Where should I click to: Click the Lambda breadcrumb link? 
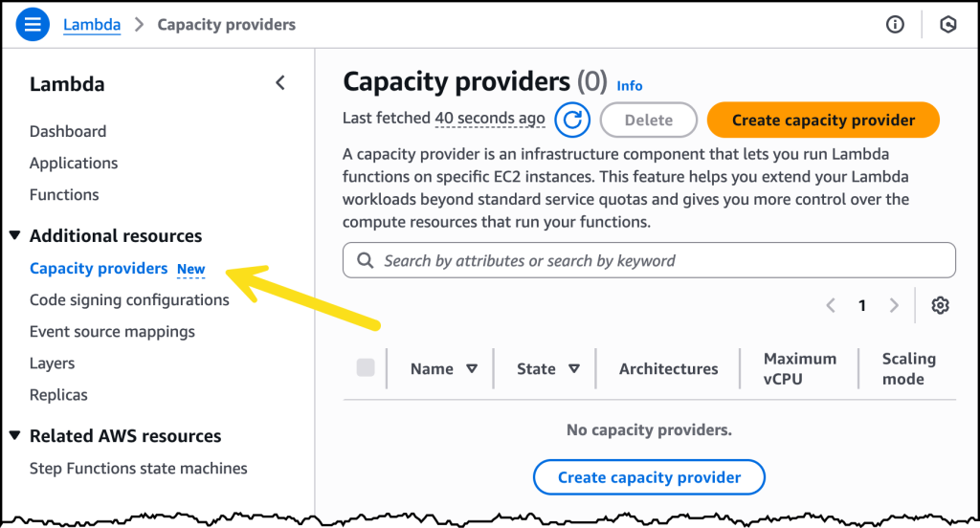(x=92, y=25)
